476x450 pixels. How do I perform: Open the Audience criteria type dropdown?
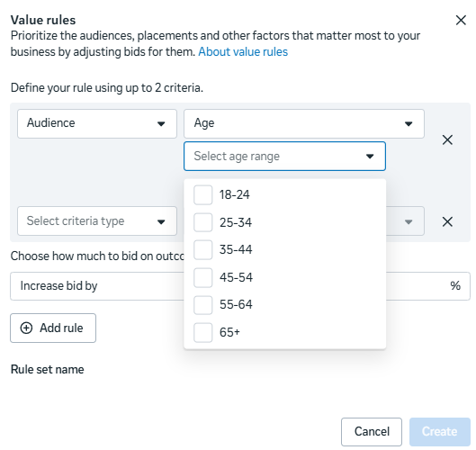click(97, 123)
